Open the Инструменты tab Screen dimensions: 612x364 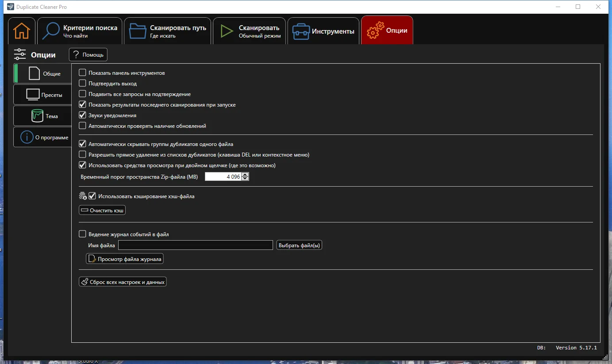pyautogui.click(x=323, y=31)
